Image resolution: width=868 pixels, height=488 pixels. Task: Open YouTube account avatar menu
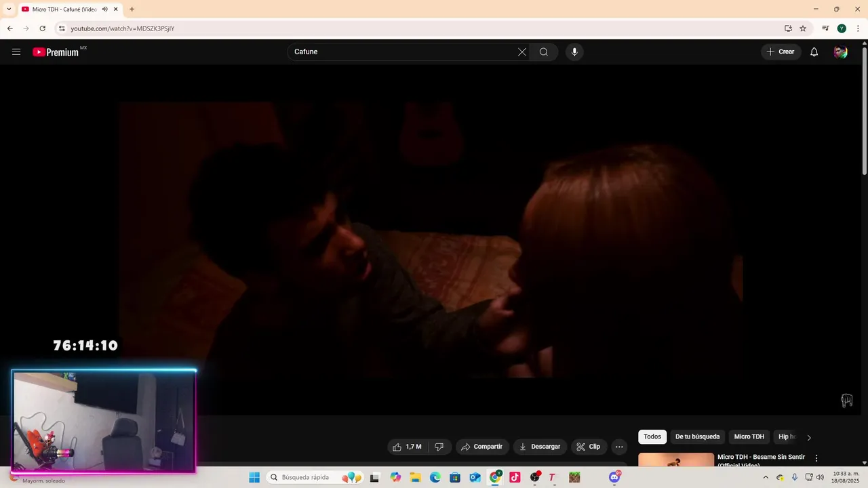(x=841, y=52)
